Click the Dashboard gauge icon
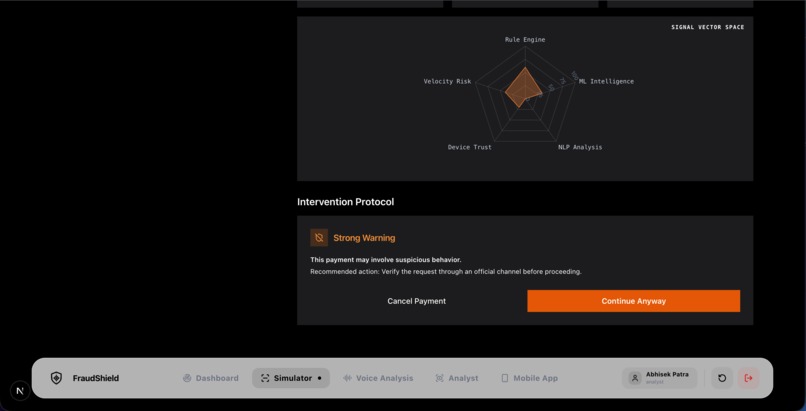Image resolution: width=806 pixels, height=411 pixels. [x=187, y=378]
